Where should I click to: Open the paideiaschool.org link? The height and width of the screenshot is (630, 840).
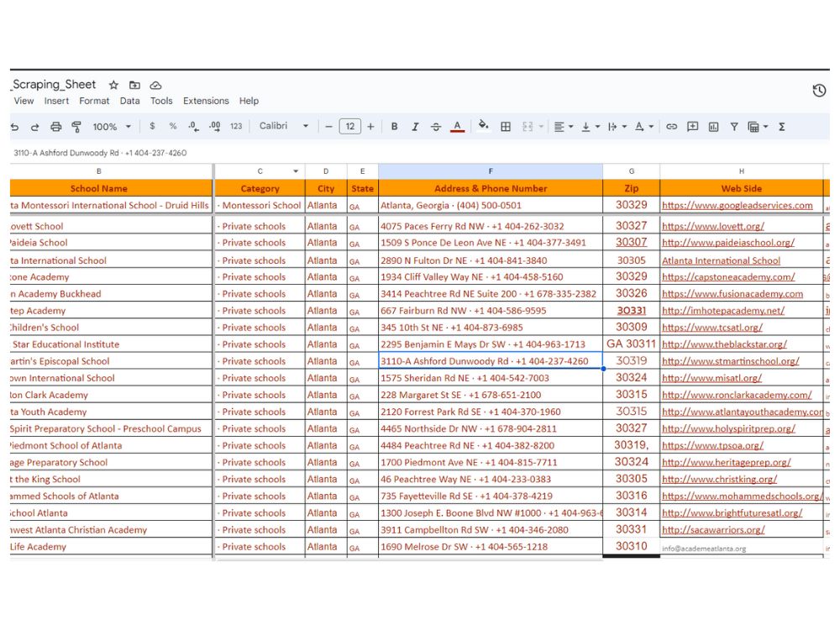point(728,243)
